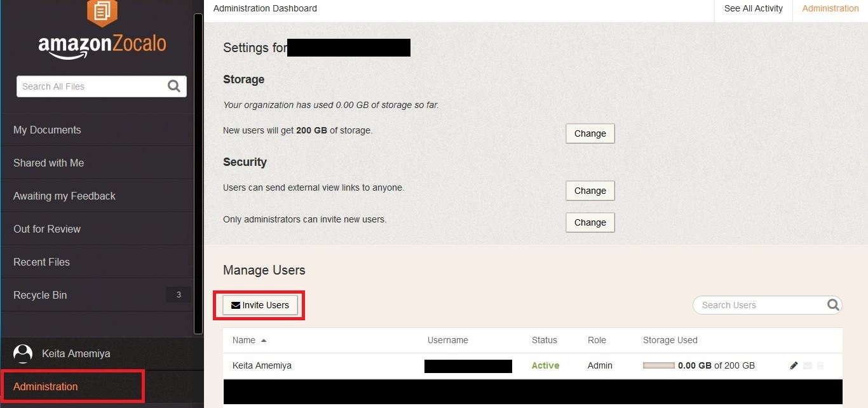Click the envelope icon in Keita Amemiya's row
Image resolution: width=868 pixels, height=408 pixels.
coord(808,365)
